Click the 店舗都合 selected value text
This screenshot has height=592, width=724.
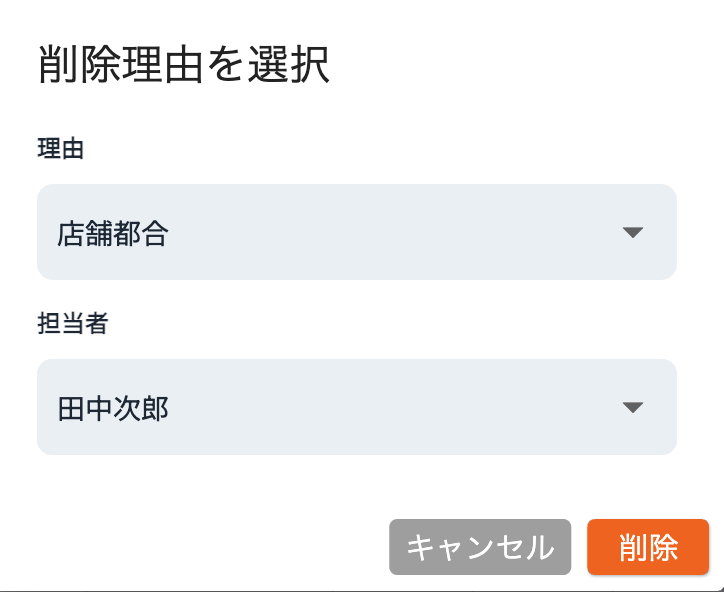click(x=113, y=233)
